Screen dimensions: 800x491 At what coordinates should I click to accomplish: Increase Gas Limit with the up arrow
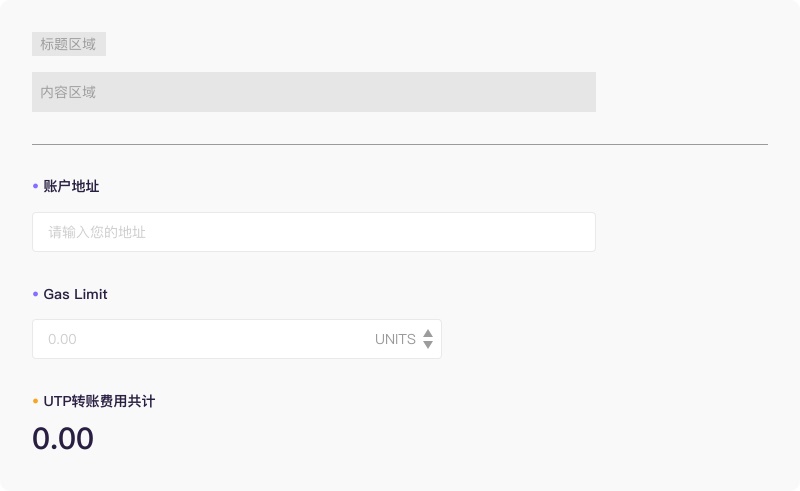pyautogui.click(x=428, y=333)
